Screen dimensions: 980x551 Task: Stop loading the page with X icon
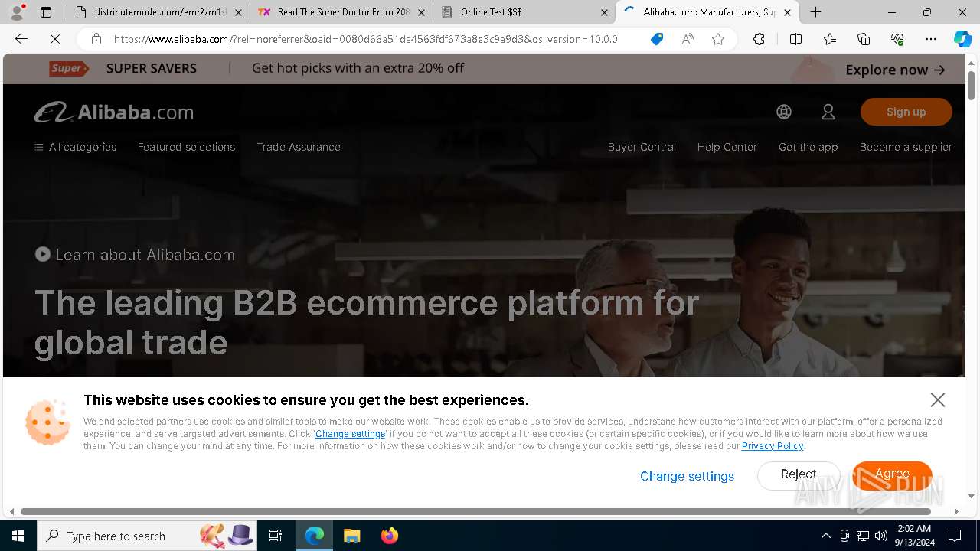[x=55, y=39]
